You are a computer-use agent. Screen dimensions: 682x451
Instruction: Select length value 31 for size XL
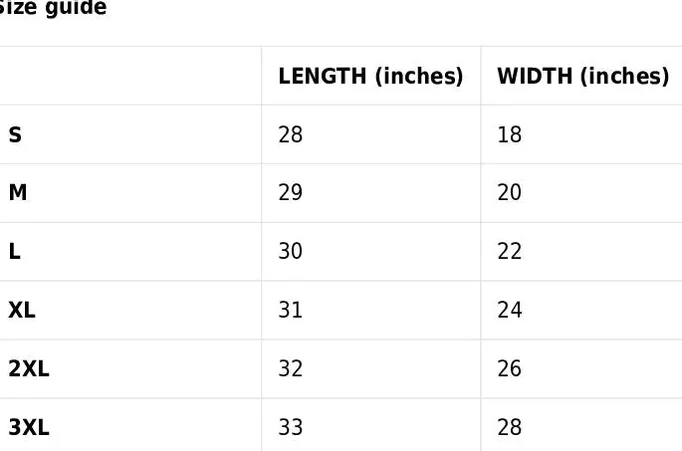291,310
